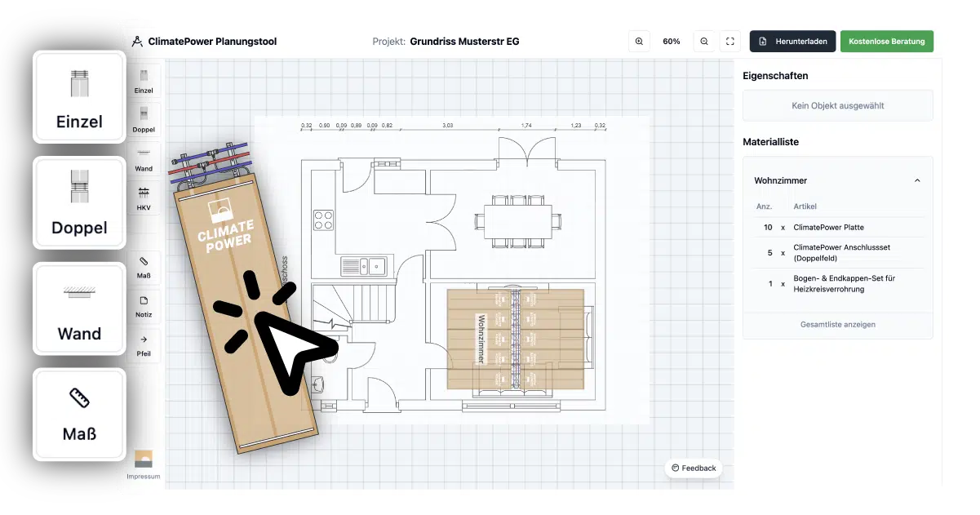Click the Kostenlose Beratung button
This screenshot has width=980, height=515.
point(886,42)
